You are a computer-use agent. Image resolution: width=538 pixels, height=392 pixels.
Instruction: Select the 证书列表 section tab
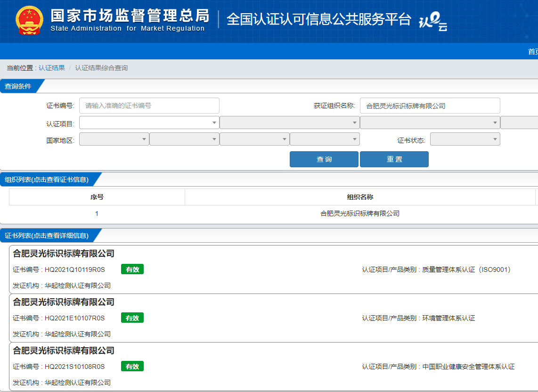pyautogui.click(x=47, y=236)
